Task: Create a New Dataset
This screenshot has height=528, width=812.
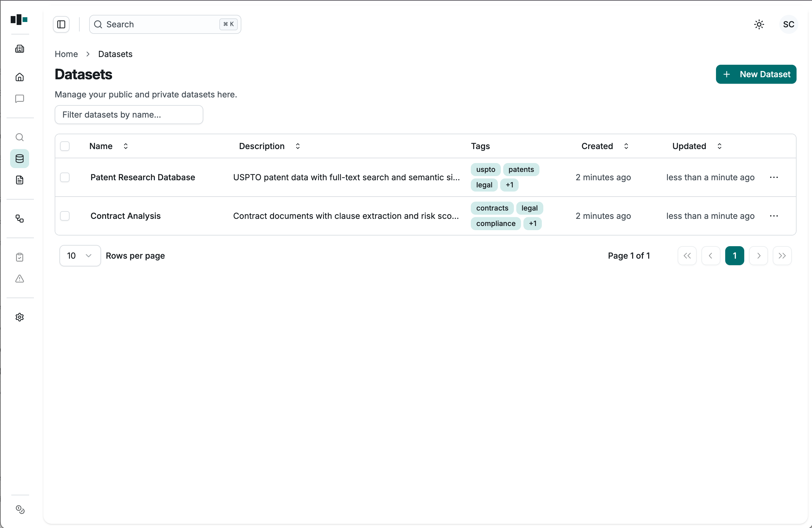Action: click(x=756, y=74)
